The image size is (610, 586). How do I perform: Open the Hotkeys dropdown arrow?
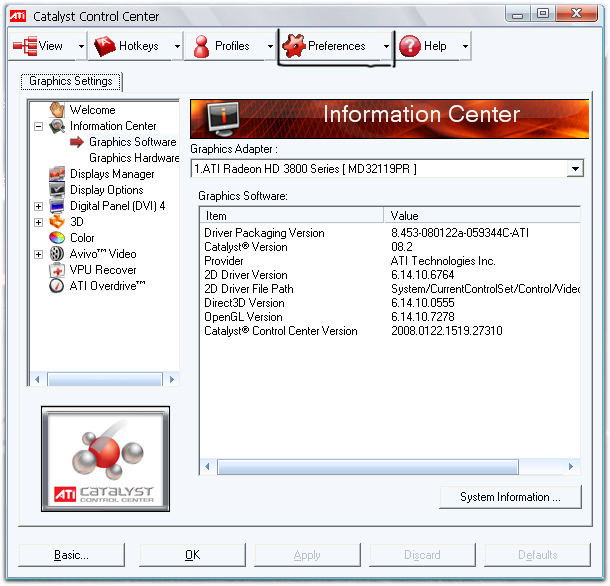[177, 46]
